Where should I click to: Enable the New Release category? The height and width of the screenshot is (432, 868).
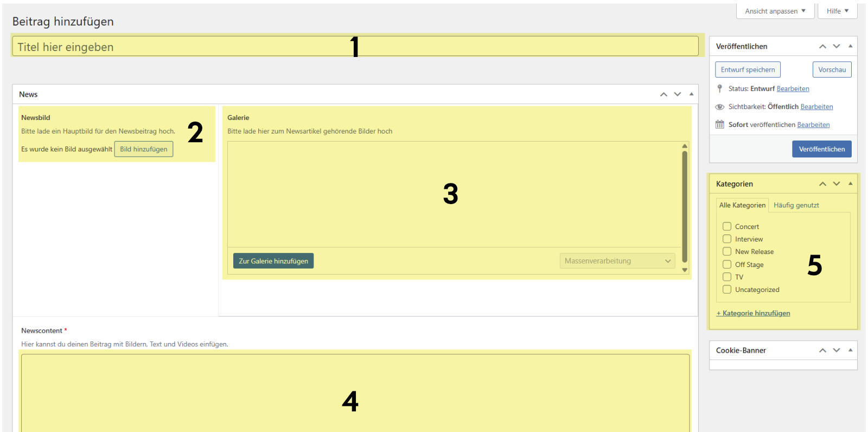point(727,251)
